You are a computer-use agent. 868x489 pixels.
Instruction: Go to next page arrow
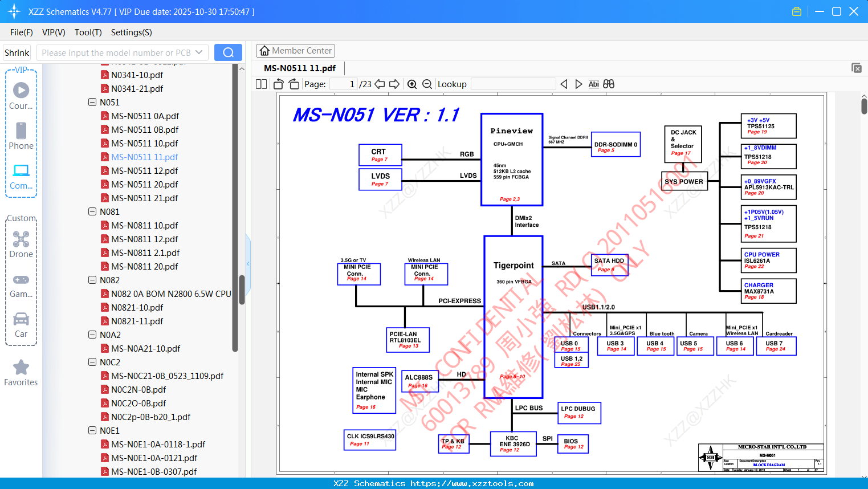click(394, 84)
